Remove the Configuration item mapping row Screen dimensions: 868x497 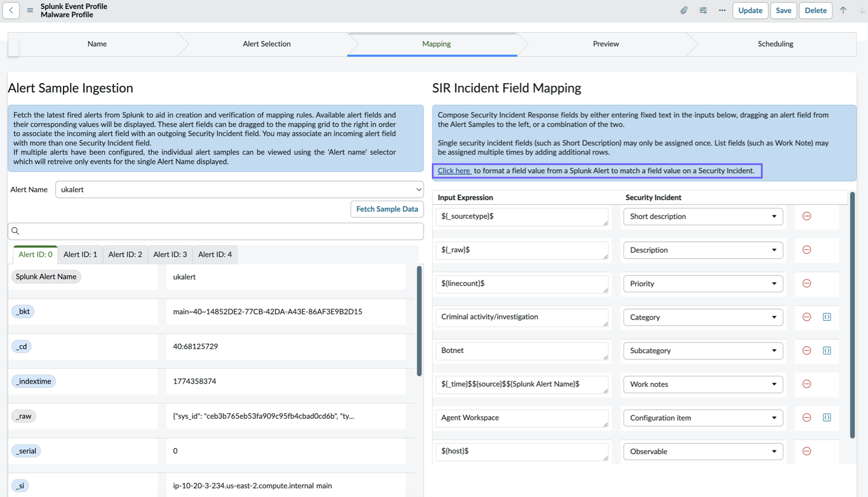807,418
